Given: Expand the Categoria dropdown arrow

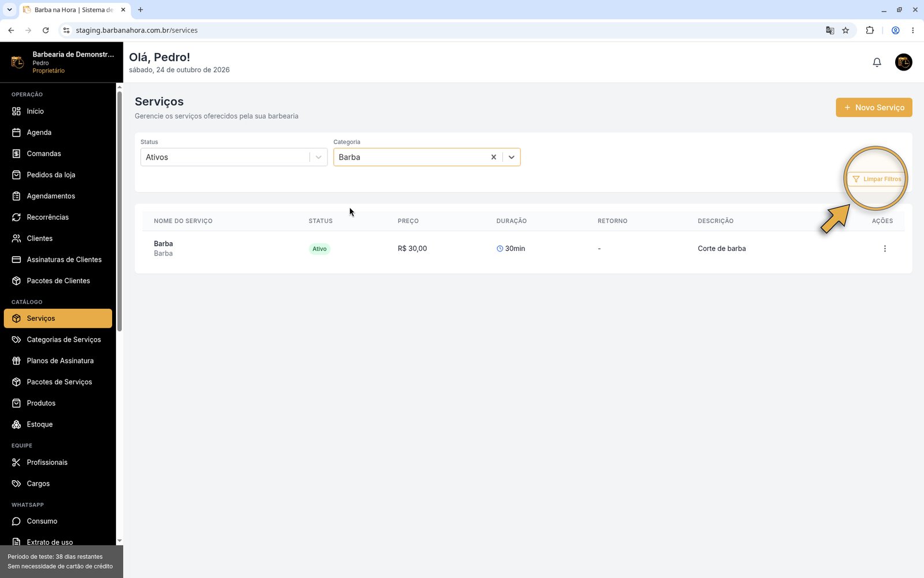Looking at the screenshot, I should (x=511, y=157).
